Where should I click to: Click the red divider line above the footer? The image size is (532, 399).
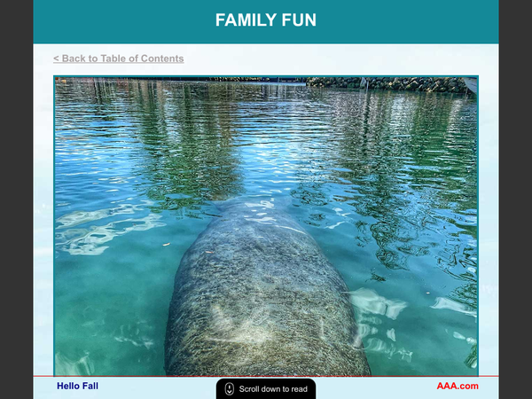click(133, 376)
